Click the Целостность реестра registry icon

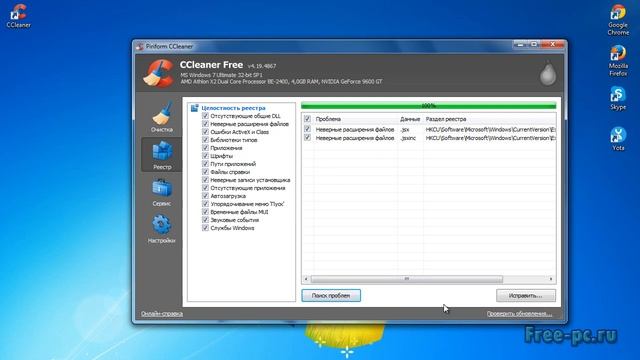coord(194,108)
